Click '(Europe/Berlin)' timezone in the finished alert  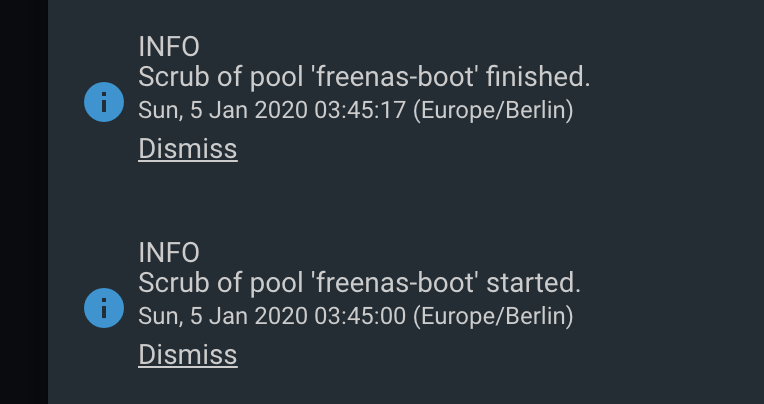493,111
